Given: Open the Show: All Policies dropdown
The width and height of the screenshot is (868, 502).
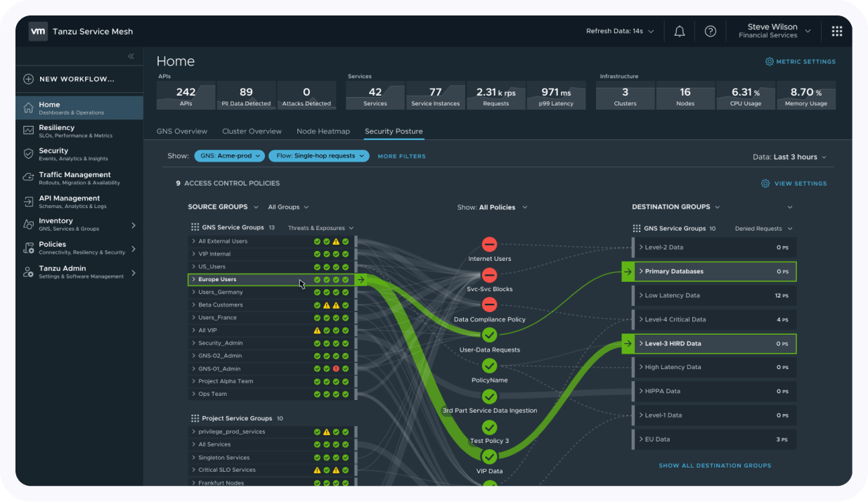Looking at the screenshot, I should pyautogui.click(x=492, y=207).
